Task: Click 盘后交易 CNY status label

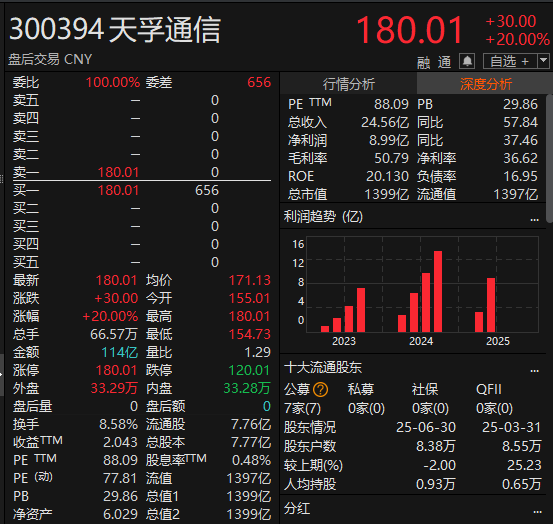Action: coord(50,59)
